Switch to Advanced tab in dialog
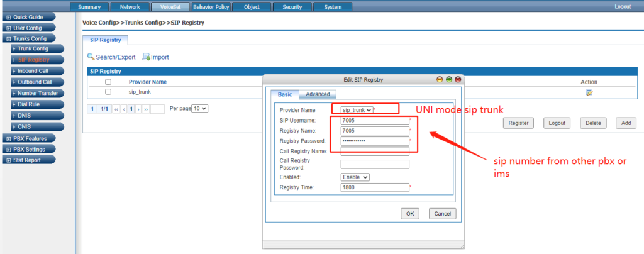Viewport: 644px width, 254px height. [318, 94]
